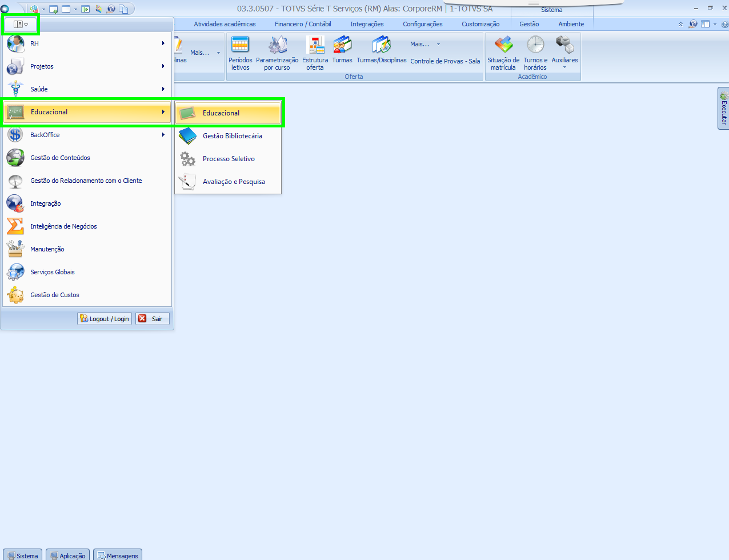Toggle the module menu dropdown button
The width and height of the screenshot is (729, 560).
click(21, 24)
